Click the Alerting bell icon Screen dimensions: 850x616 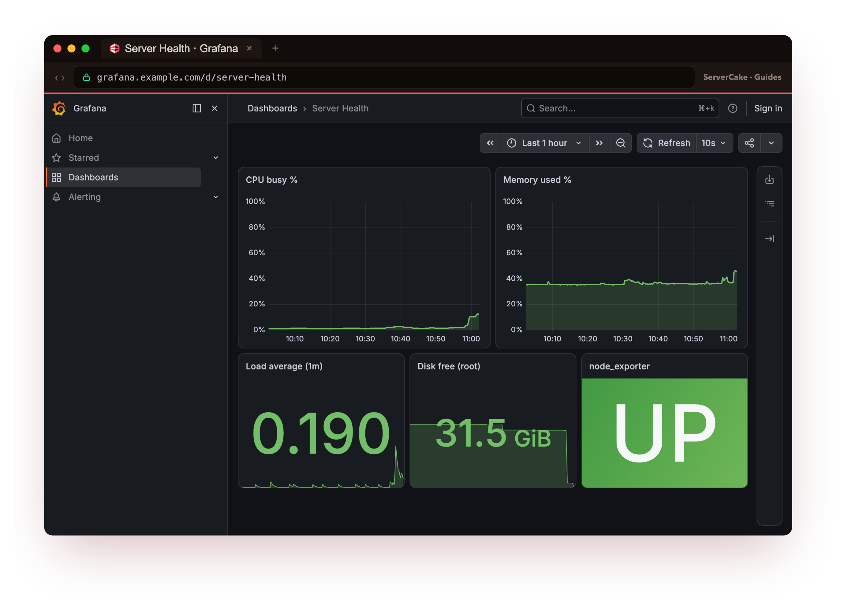(x=56, y=197)
